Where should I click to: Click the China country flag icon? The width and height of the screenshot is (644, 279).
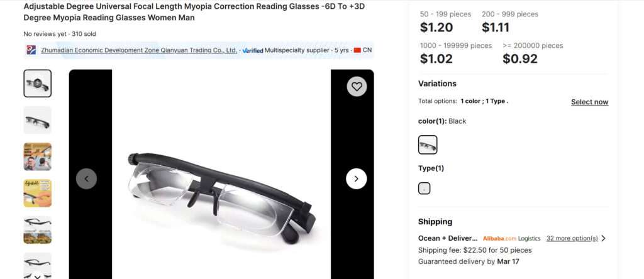357,50
